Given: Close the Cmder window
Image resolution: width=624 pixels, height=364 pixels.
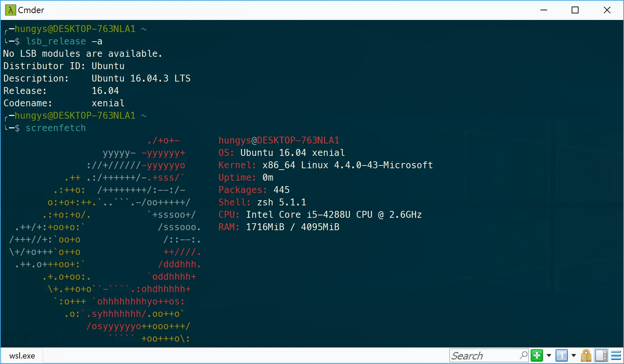Looking at the screenshot, I should click(x=607, y=10).
